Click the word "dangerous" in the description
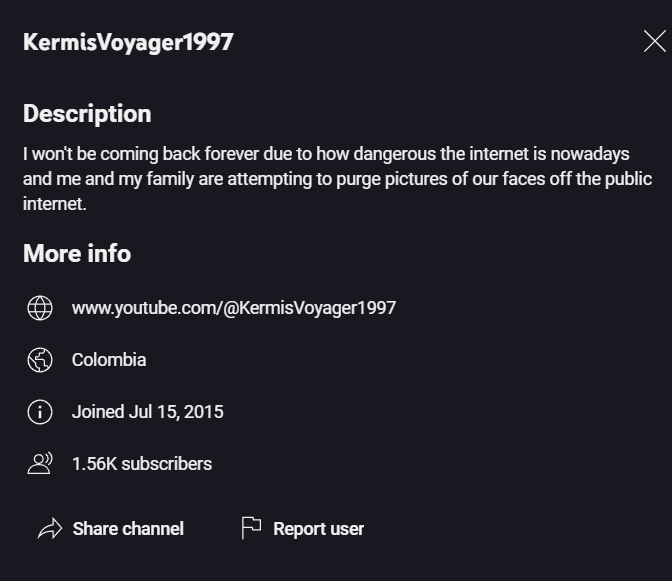The width and height of the screenshot is (672, 581). (x=394, y=154)
